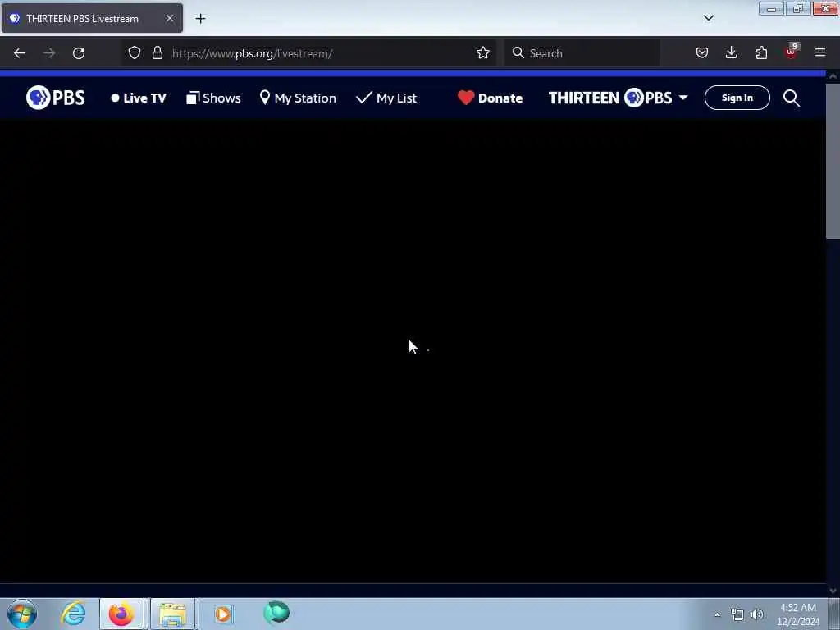The image size is (840, 630).
Task: Open the network tray icon
Action: point(737,614)
